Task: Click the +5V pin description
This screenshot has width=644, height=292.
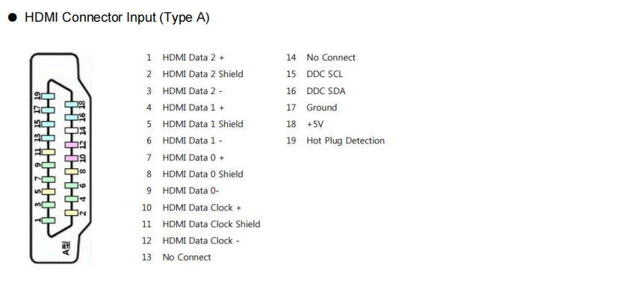Action: [x=315, y=125]
